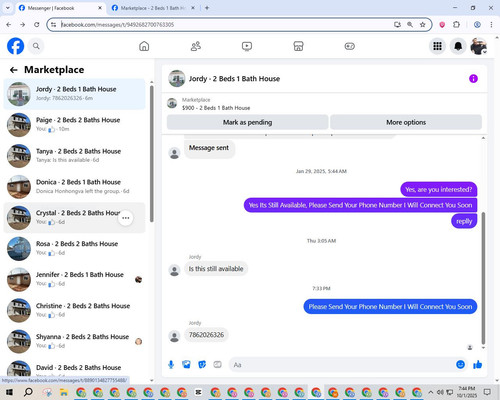Go to the Home feed icon
The image size is (500, 400).
pos(144,46)
